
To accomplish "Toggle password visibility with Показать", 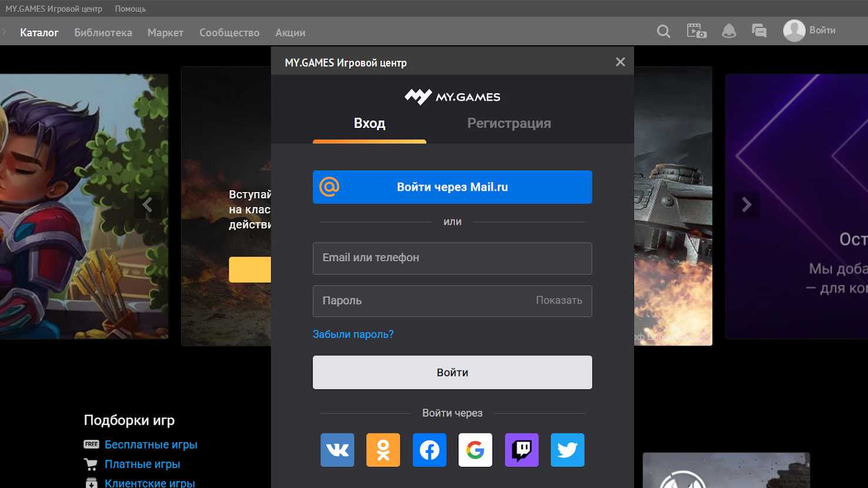I will (x=559, y=301).
